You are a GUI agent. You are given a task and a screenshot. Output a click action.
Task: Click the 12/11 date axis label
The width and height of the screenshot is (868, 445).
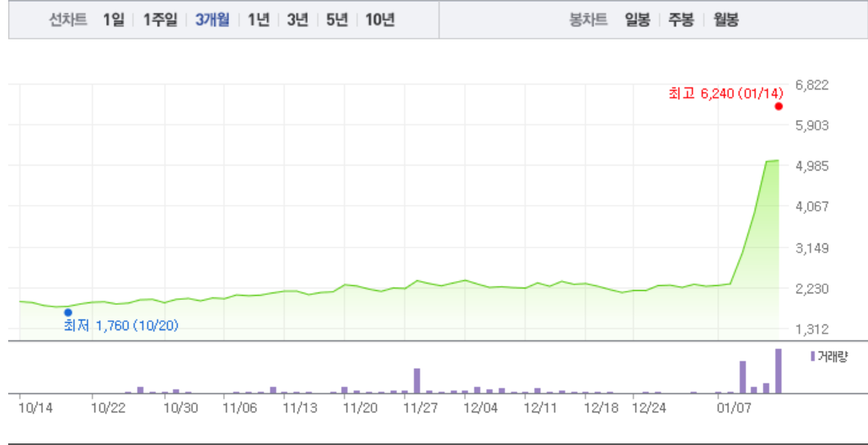coord(540,408)
